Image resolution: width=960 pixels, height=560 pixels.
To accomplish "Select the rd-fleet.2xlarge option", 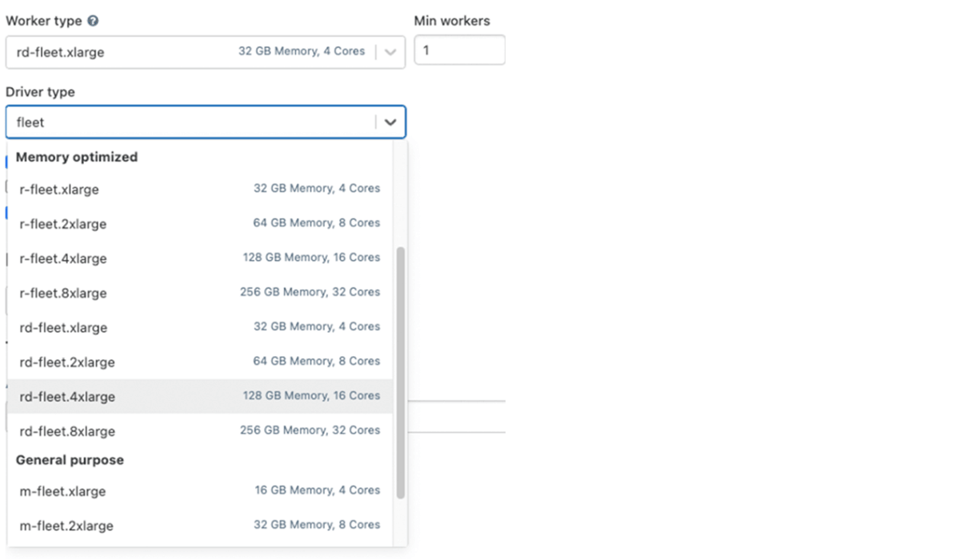I will (x=200, y=362).
